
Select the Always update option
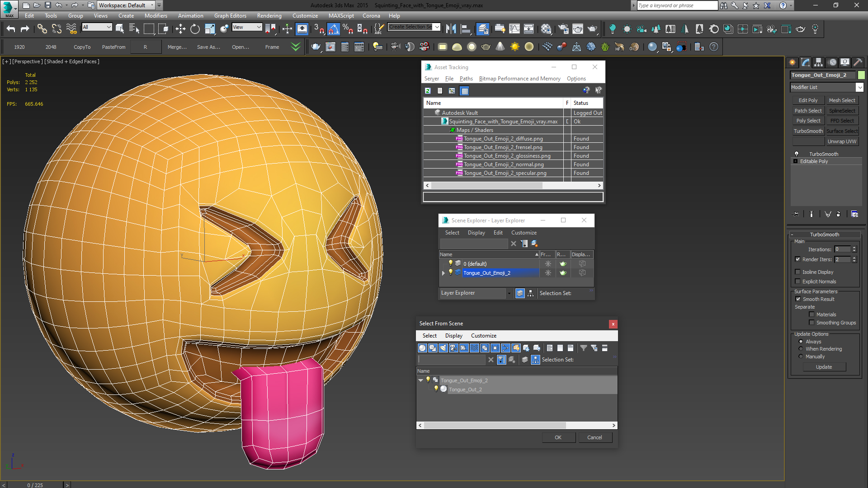coord(801,342)
